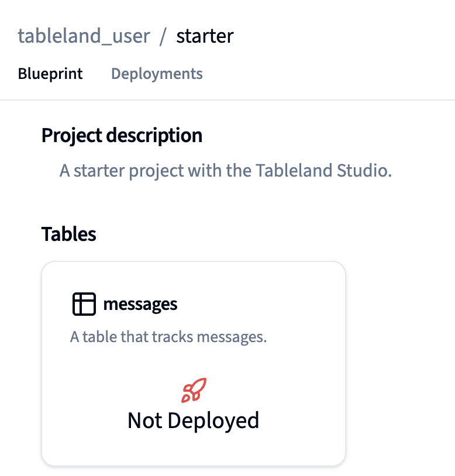Click empty header area right of Deployments
This screenshot has height=476, width=455.
(x=328, y=74)
